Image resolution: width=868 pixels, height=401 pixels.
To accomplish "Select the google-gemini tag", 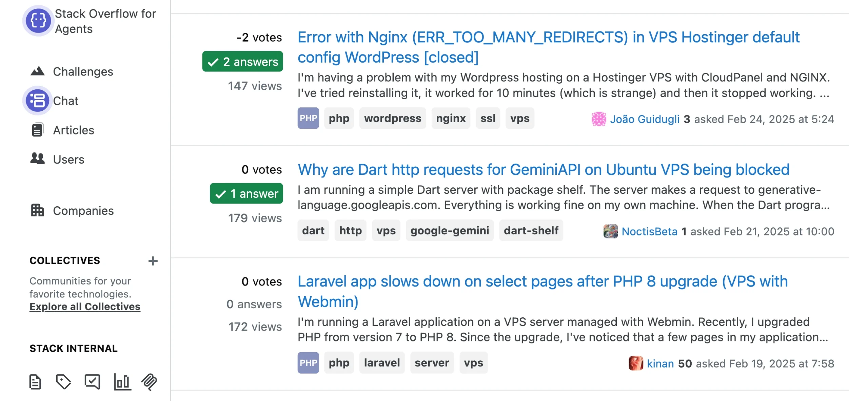I will pyautogui.click(x=450, y=230).
